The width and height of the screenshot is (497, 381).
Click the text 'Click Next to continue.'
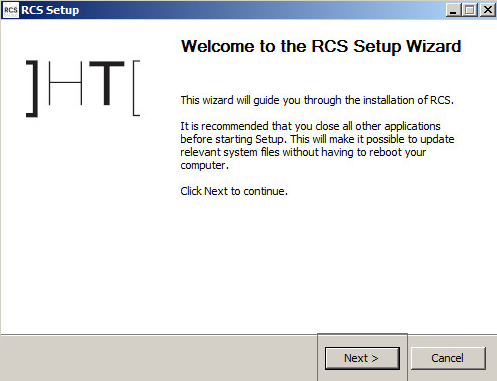[234, 191]
